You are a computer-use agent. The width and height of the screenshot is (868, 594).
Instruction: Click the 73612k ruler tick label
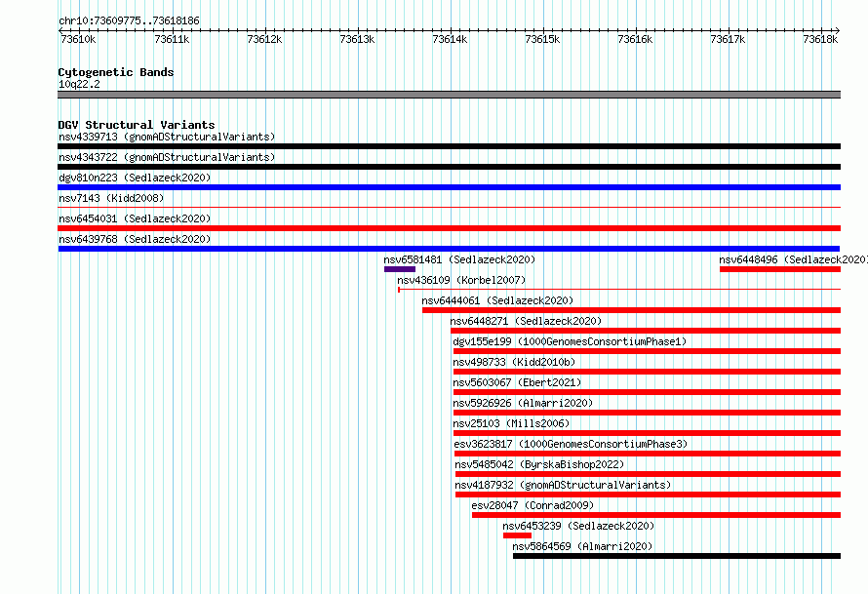pyautogui.click(x=264, y=39)
